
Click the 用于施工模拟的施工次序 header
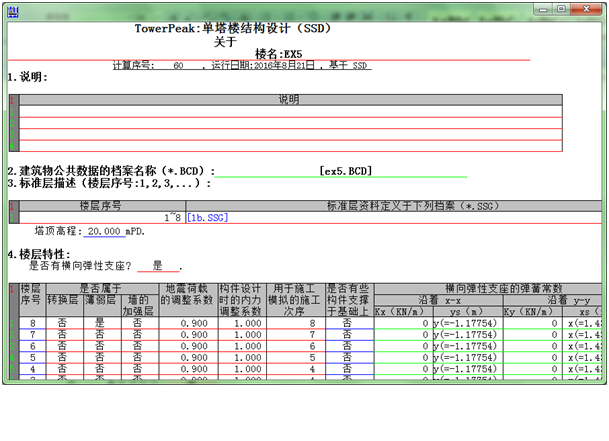(296, 300)
